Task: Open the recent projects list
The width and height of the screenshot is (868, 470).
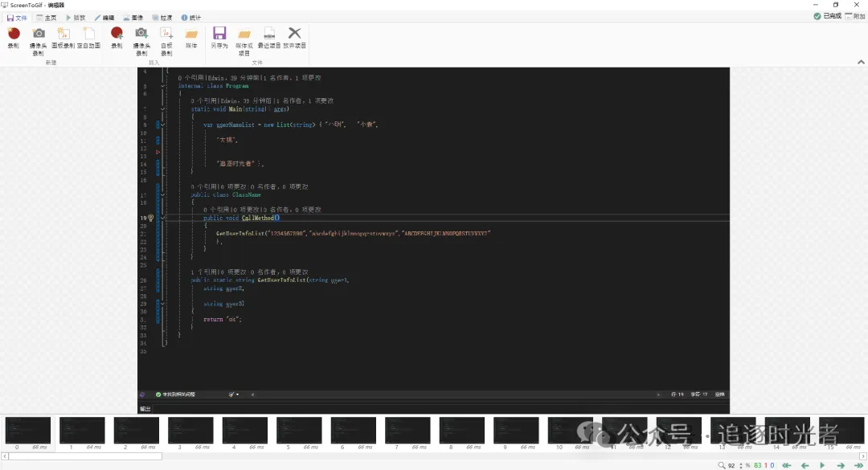Action: pyautogui.click(x=269, y=34)
